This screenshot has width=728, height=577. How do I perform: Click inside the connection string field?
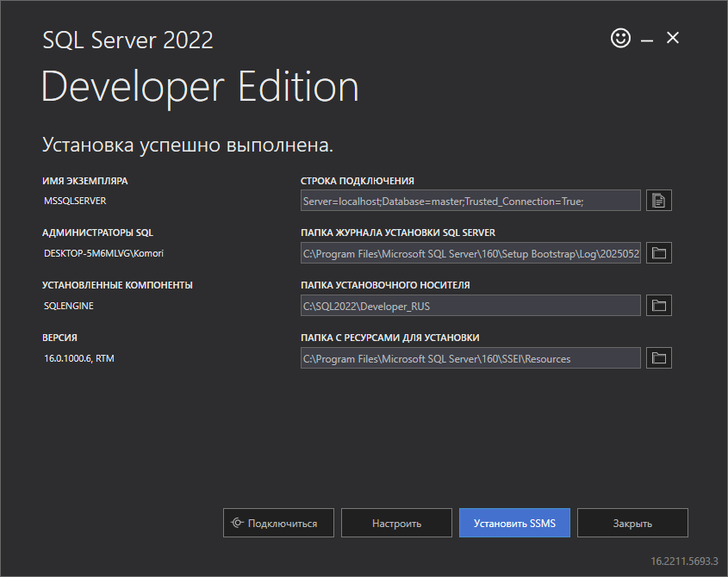point(470,201)
